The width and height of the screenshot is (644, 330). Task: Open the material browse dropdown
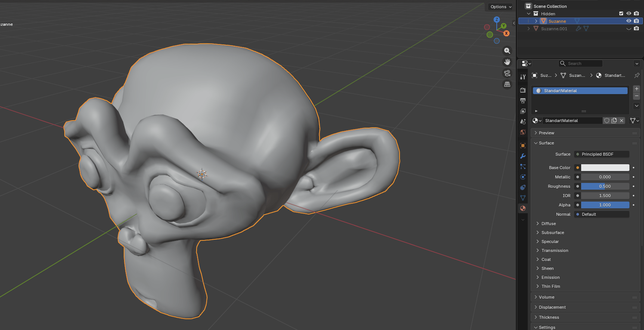(x=537, y=121)
